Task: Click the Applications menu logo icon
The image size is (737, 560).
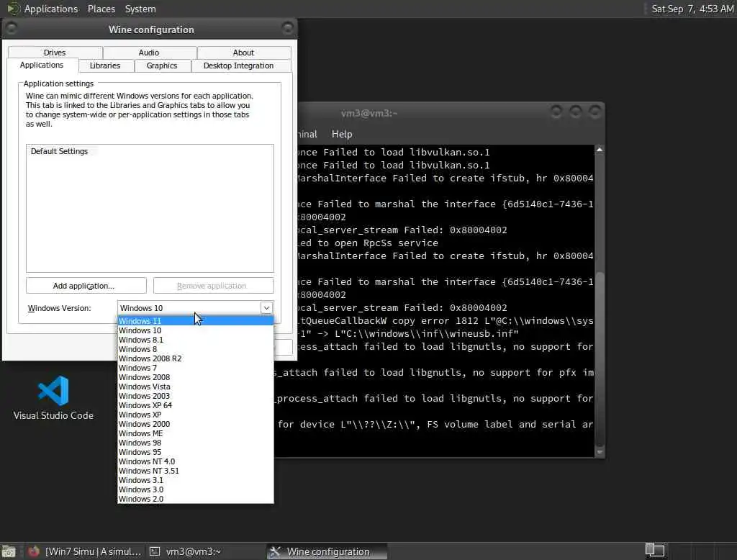Action: coord(13,9)
